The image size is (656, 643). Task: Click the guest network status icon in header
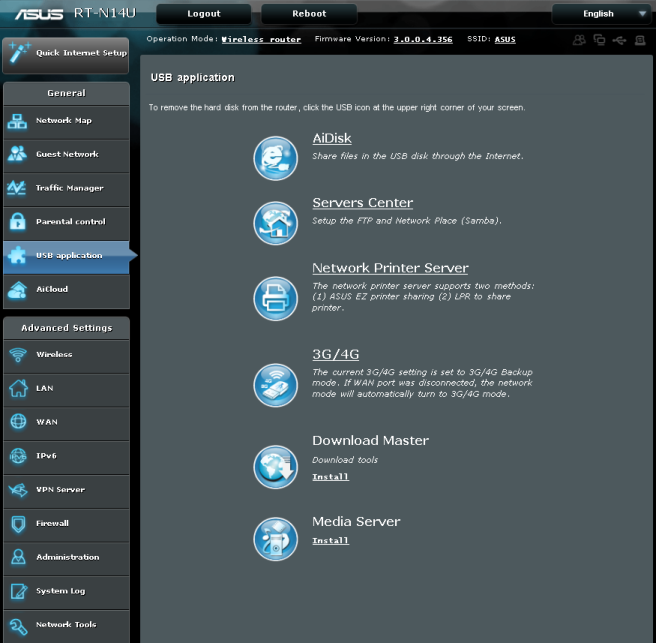pos(579,40)
